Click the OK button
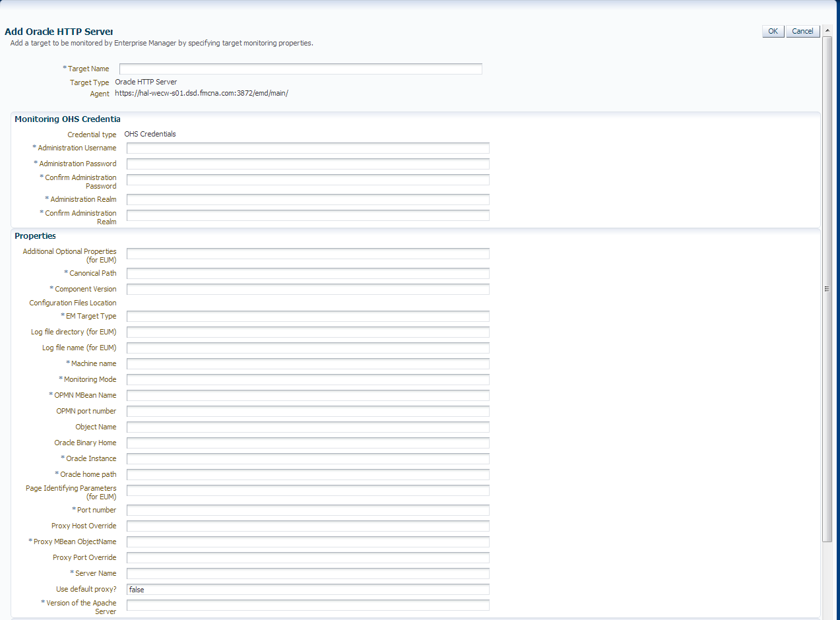Screen dimensions: 840x620 [773, 31]
